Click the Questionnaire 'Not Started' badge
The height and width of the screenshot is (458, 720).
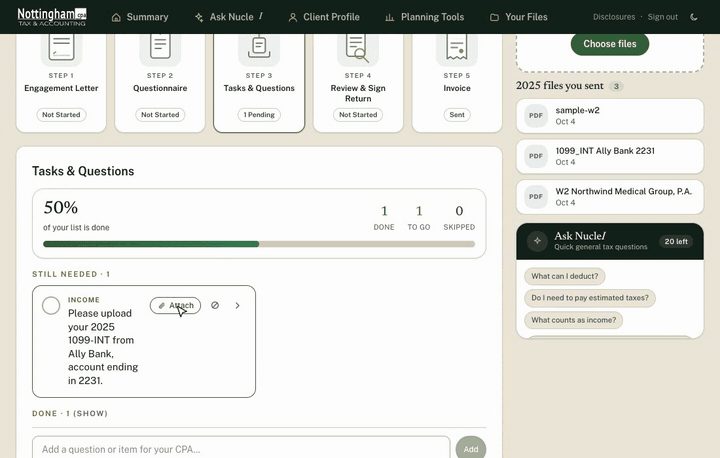tap(160, 115)
